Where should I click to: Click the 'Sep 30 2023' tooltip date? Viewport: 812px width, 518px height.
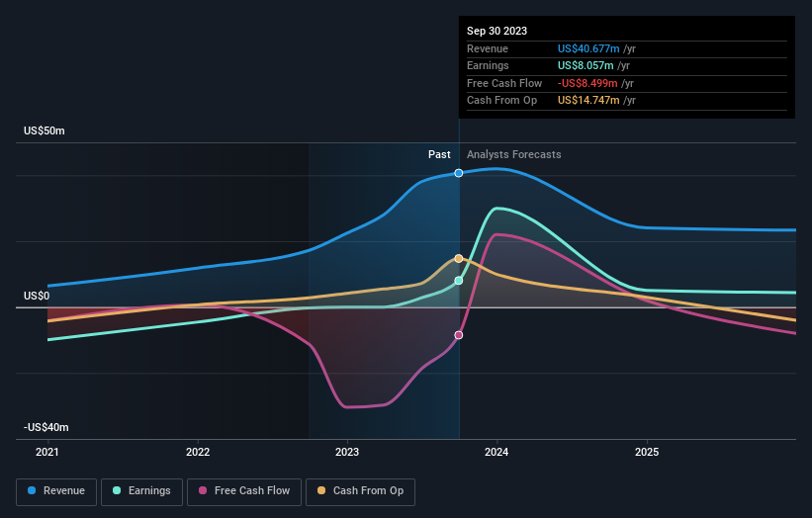[x=496, y=31]
